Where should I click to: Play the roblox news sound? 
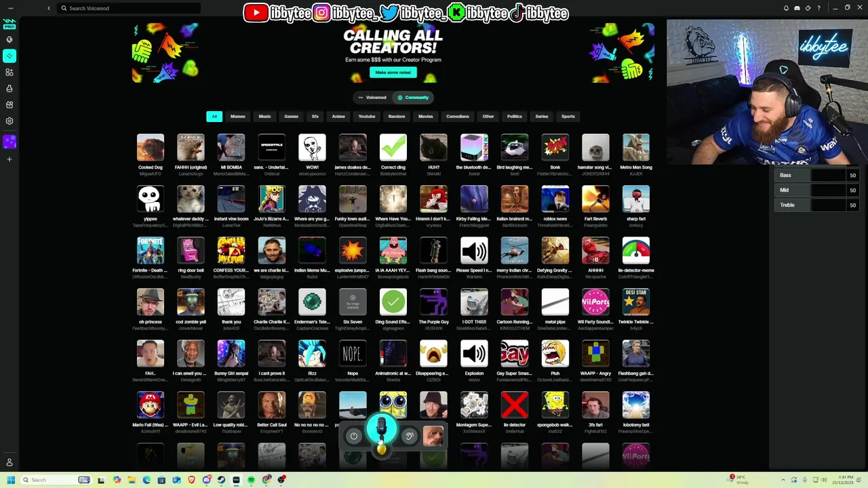[x=555, y=199]
